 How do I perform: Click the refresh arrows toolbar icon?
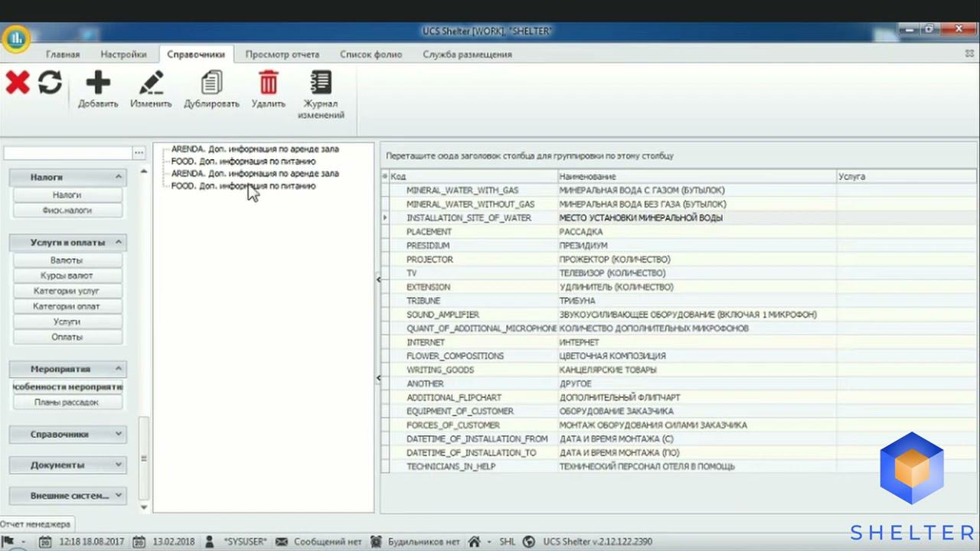tap(50, 82)
